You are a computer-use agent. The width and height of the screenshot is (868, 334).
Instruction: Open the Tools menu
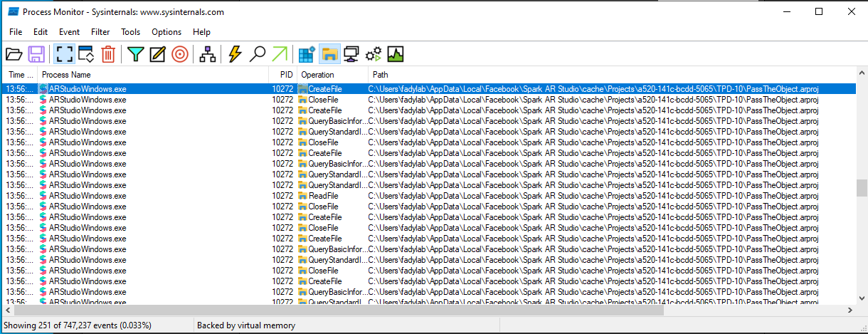tap(130, 32)
